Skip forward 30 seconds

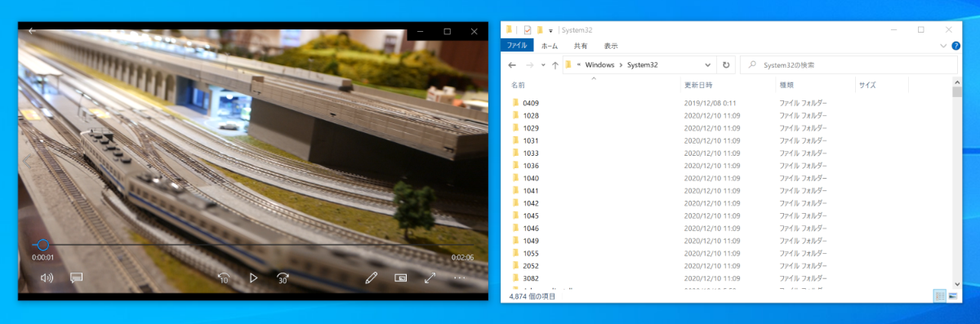[283, 277]
